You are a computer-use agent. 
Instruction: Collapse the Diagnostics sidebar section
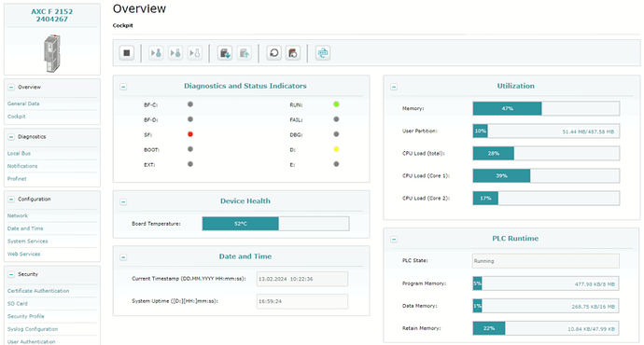click(11, 137)
